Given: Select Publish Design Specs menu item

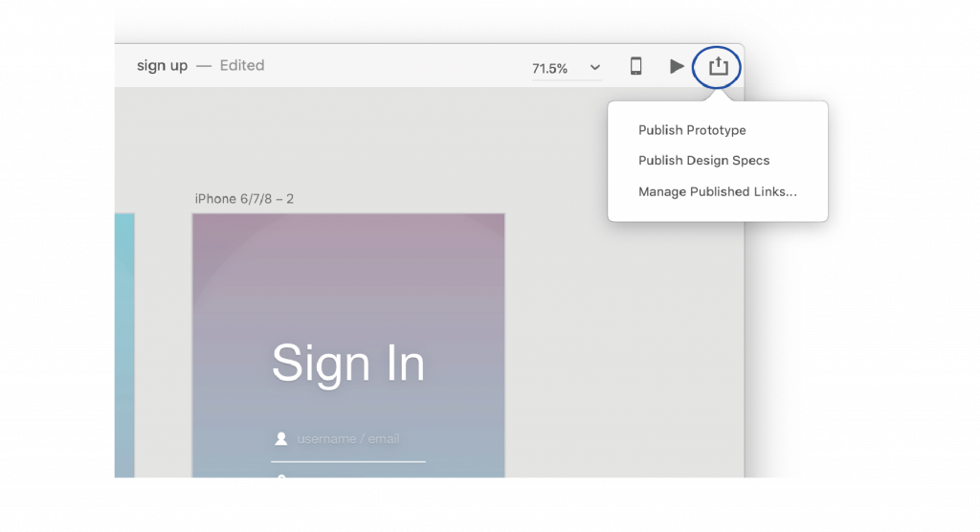Looking at the screenshot, I should pyautogui.click(x=703, y=161).
